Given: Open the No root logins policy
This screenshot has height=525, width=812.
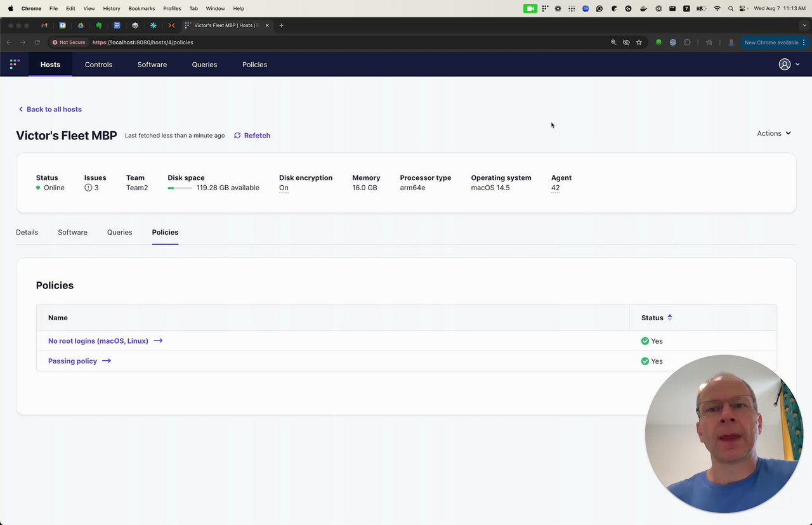Looking at the screenshot, I should (x=105, y=341).
